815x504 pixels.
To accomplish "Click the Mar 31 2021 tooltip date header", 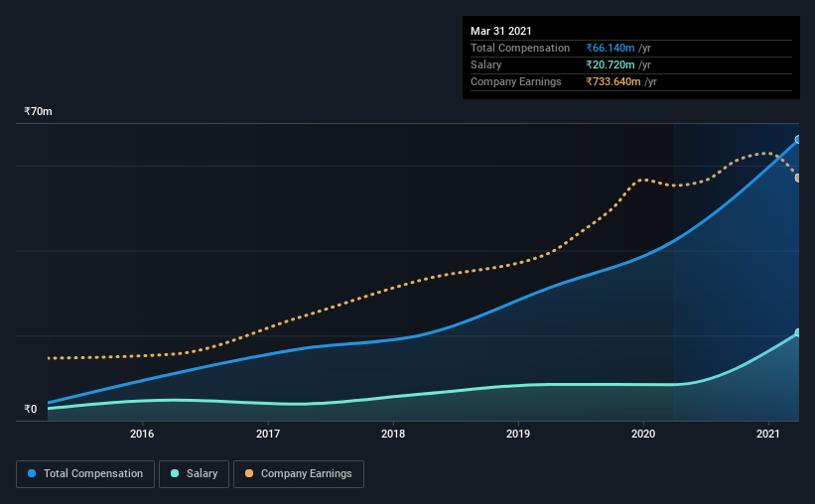I will pos(501,31).
